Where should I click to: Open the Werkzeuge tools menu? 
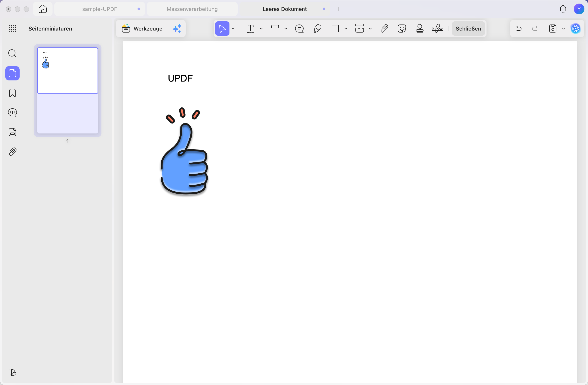tap(142, 29)
